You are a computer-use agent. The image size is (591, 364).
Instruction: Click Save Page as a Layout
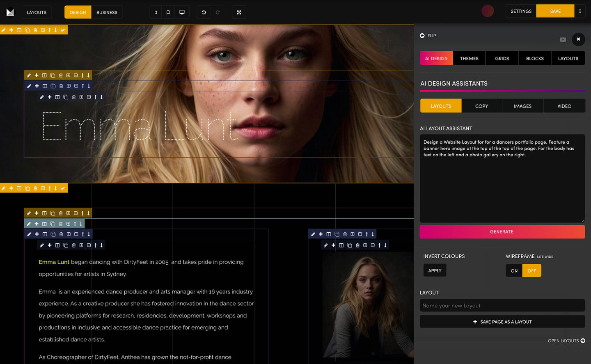[502, 322]
